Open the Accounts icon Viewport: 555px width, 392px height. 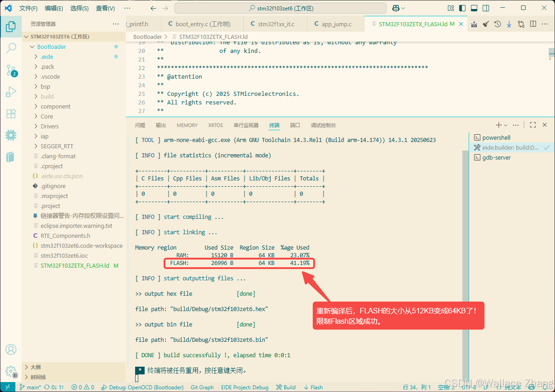(11, 349)
